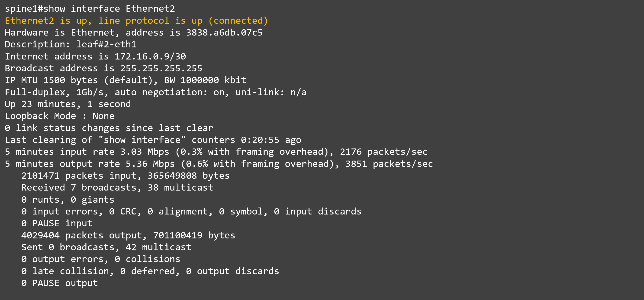Viewport: 644px width, 300px height.
Task: Click the yellow "Ethernet2 is up" status line
Action: pos(136,21)
